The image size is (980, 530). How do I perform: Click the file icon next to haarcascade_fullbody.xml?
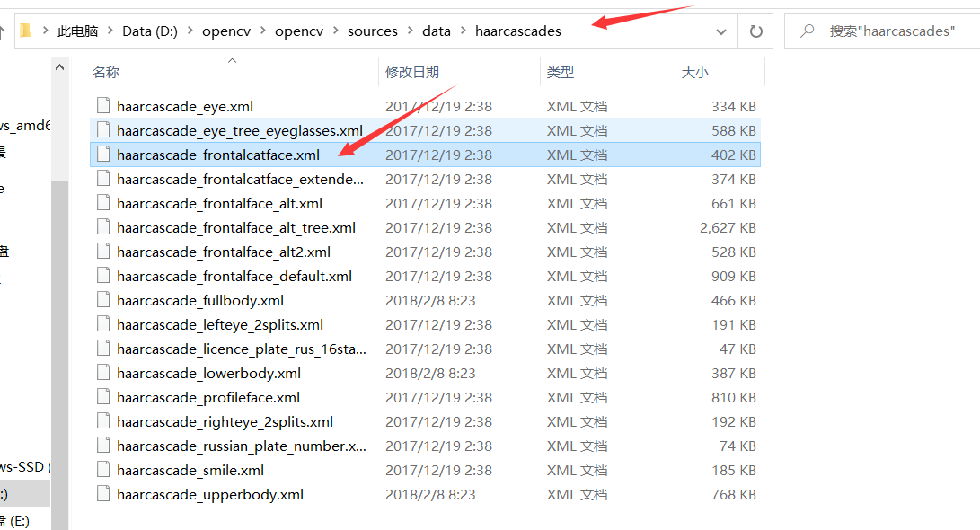tap(102, 300)
